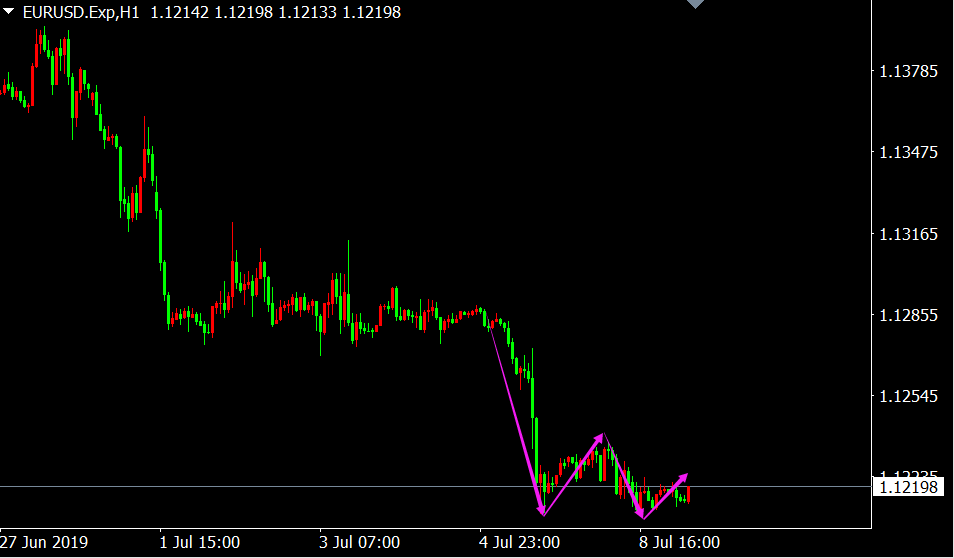
Task: Click the white triangle beside EURUSD.Exp,H1
Action: [x=9, y=13]
